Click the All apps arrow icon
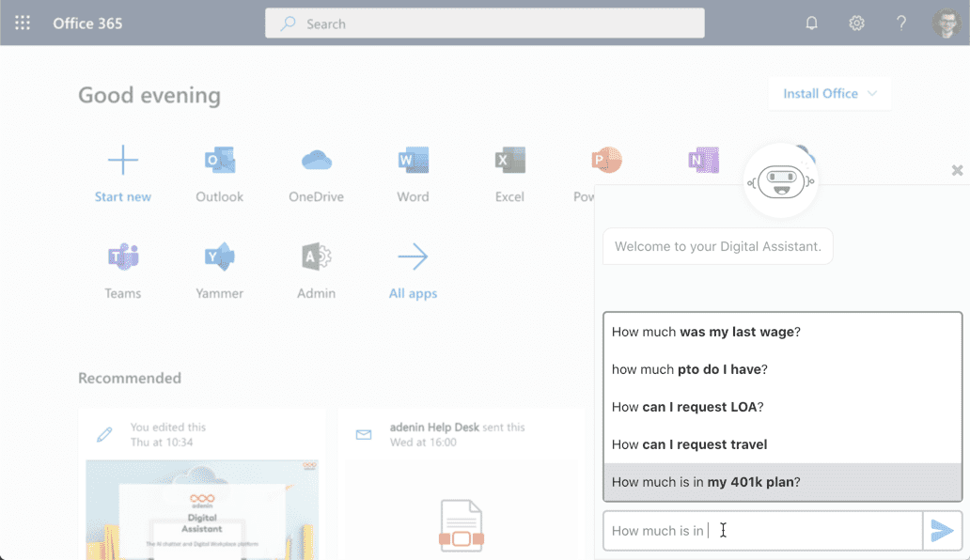 pyautogui.click(x=413, y=257)
